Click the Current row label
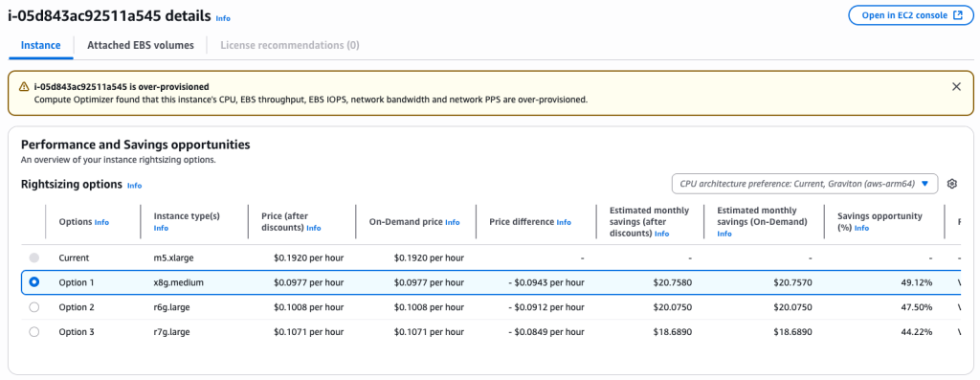Screen dimensions: 980x380 pos(74,257)
